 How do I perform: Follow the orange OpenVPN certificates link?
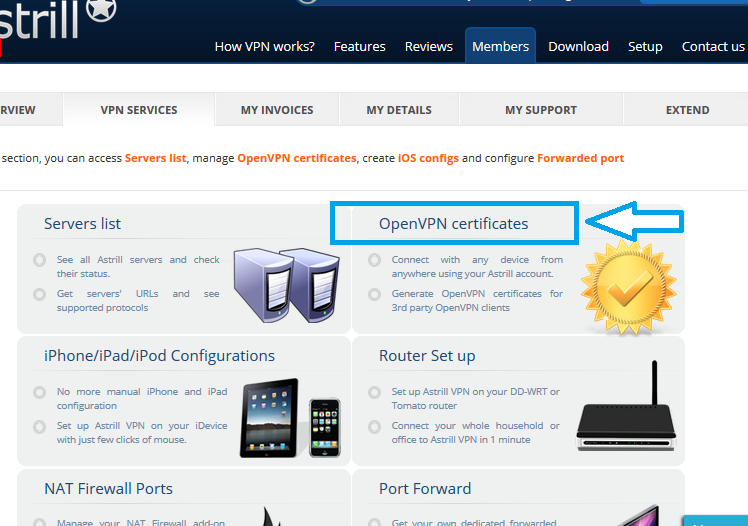point(297,158)
